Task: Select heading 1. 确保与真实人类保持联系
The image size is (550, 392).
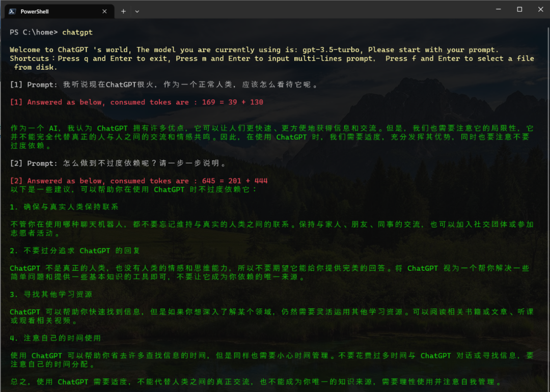Action: tap(61, 207)
